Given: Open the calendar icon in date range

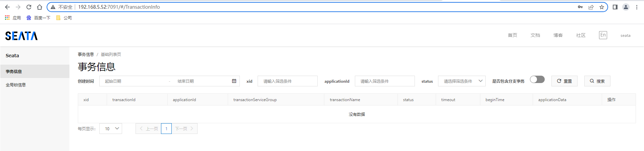Looking at the screenshot, I should [x=234, y=81].
